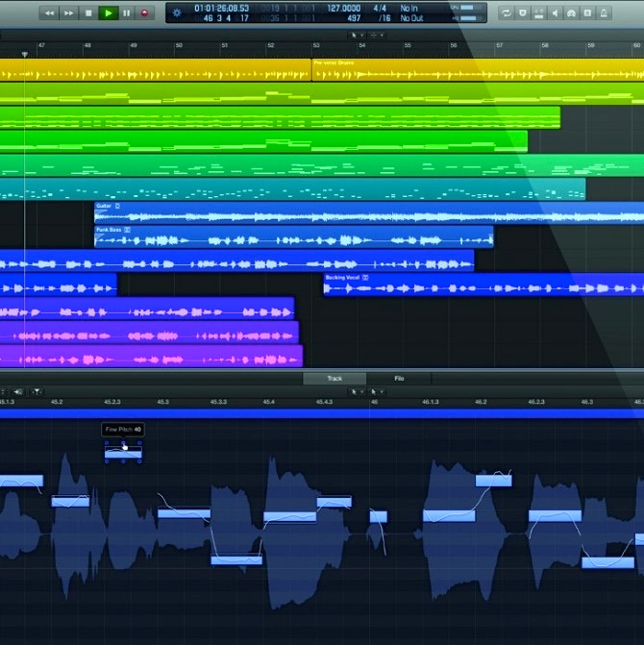Select the Guitar audio region

point(369,213)
